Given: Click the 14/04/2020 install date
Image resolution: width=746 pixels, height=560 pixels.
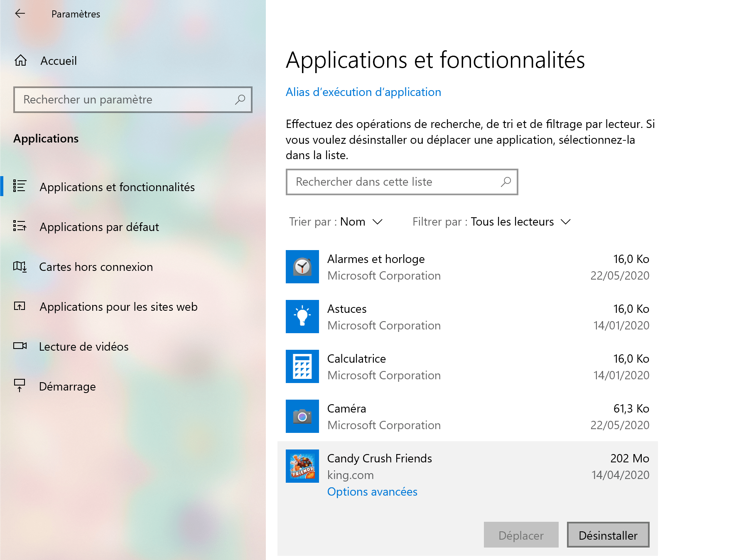Looking at the screenshot, I should pos(621,475).
